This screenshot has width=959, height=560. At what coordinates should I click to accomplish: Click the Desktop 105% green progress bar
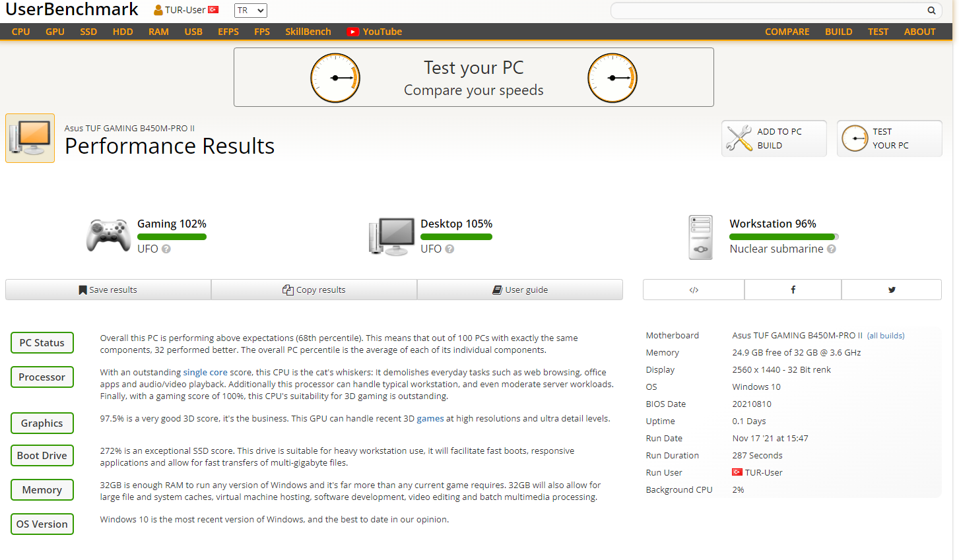[456, 237]
